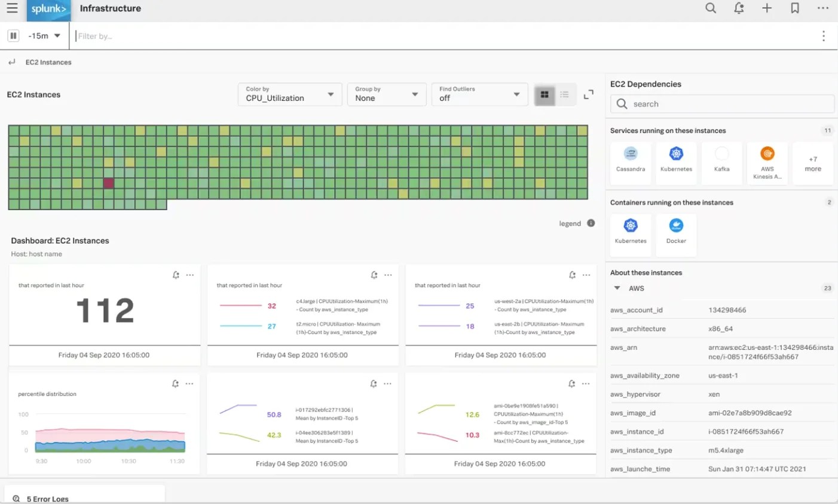
Task: Open the Color by dropdown
Action: click(289, 94)
